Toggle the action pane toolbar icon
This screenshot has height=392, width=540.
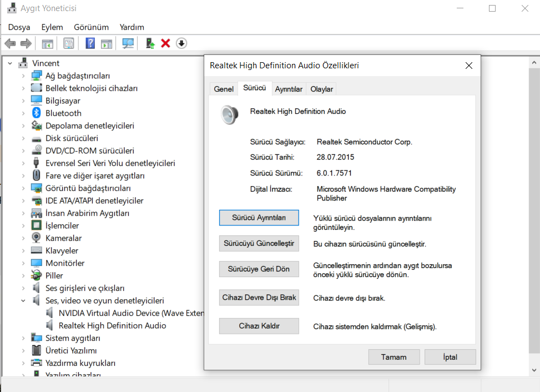107,44
